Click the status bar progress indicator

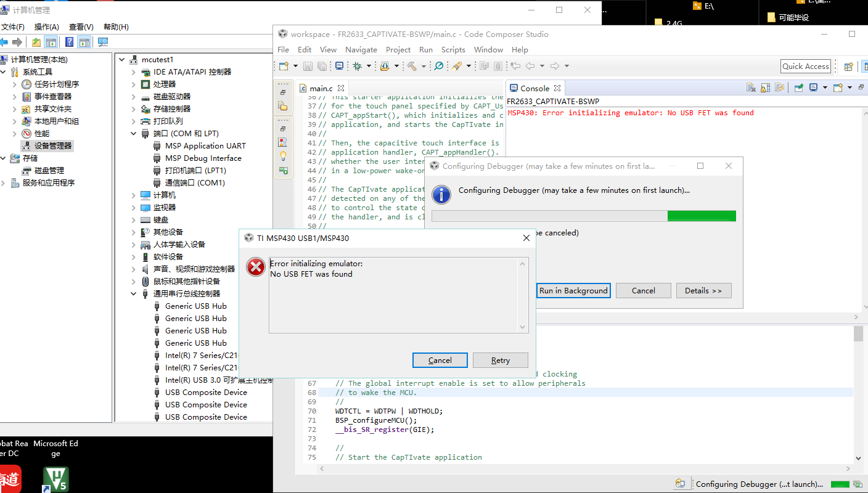click(x=840, y=484)
